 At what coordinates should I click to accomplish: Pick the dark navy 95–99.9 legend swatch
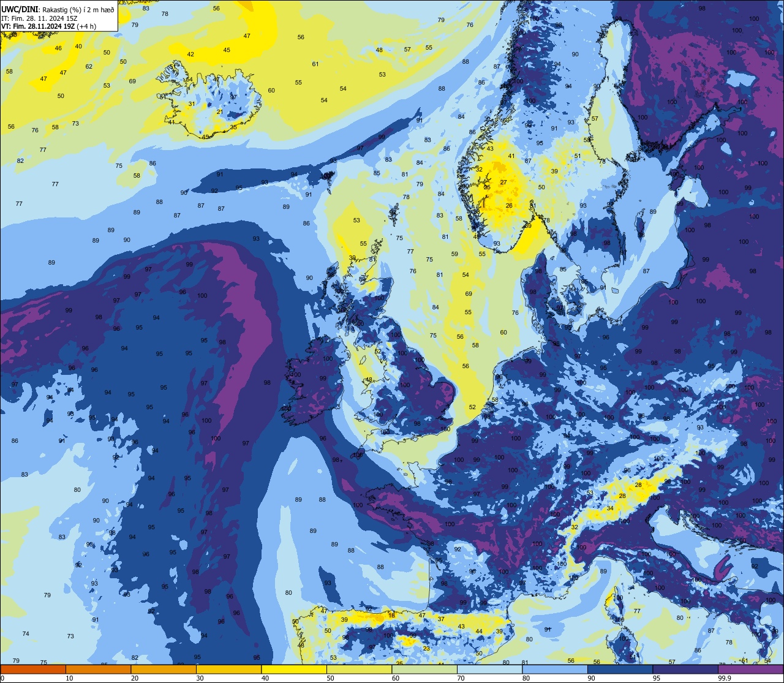click(685, 669)
